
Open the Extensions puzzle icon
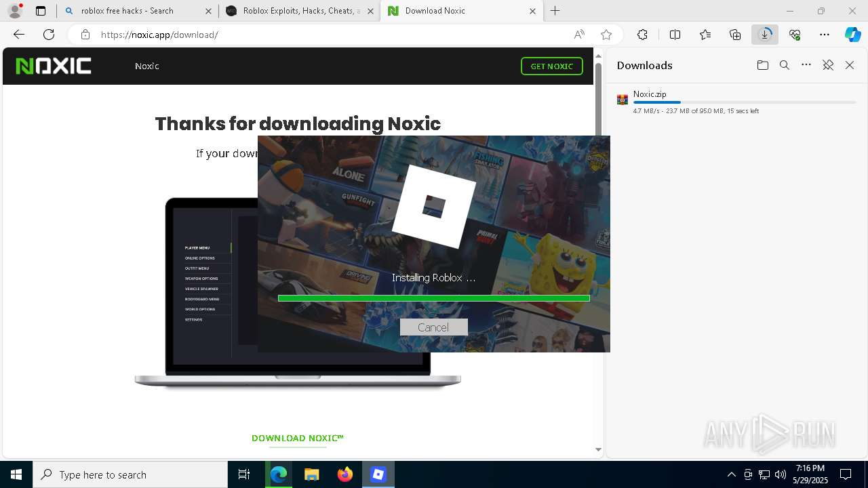tap(642, 35)
